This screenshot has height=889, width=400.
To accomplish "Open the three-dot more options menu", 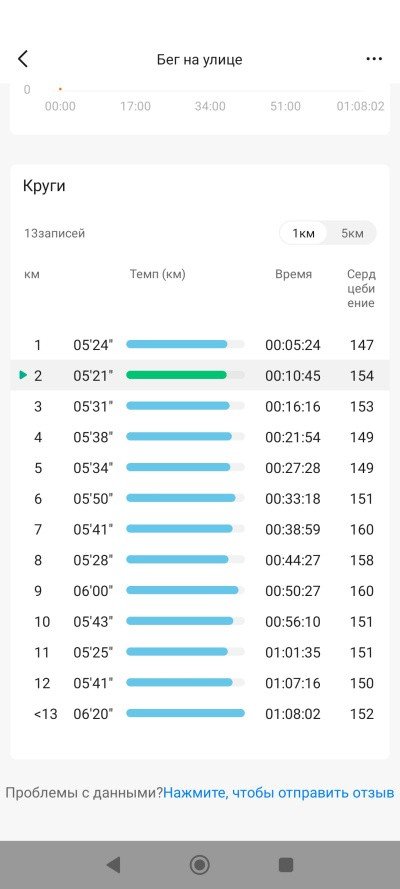I will click(x=374, y=59).
